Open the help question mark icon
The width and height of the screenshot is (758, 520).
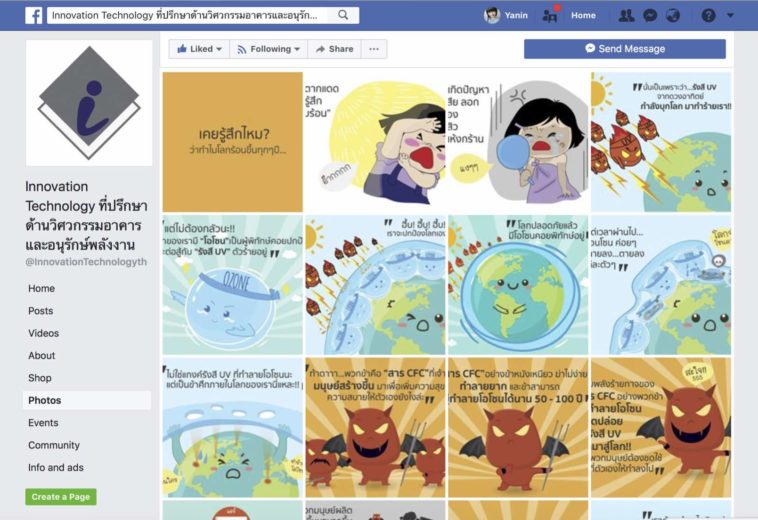(x=708, y=15)
